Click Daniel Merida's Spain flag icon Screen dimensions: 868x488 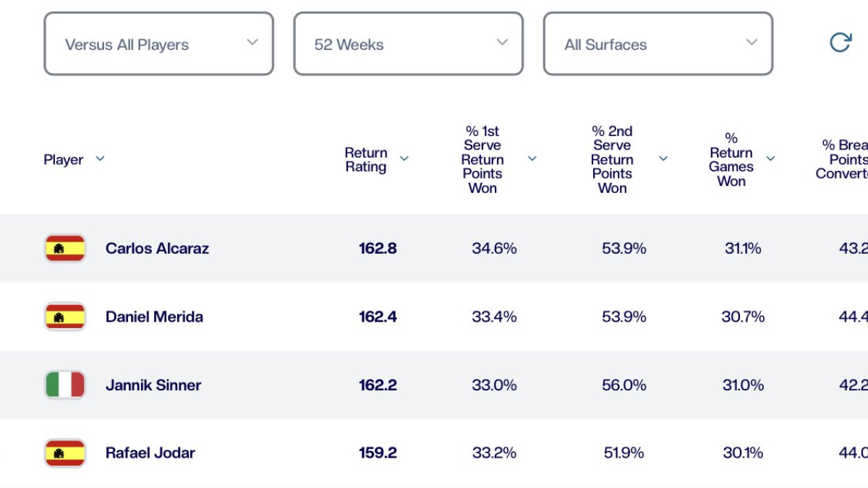(x=65, y=317)
